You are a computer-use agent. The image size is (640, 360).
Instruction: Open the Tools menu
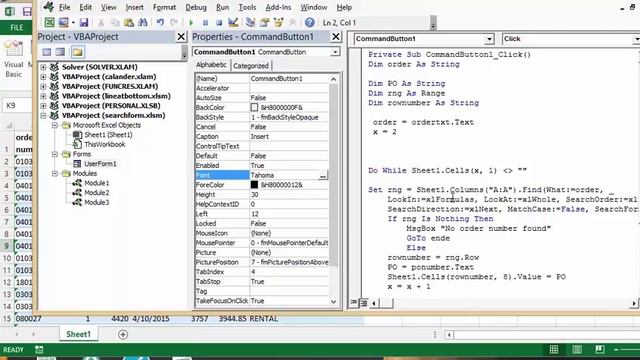pos(247,7)
